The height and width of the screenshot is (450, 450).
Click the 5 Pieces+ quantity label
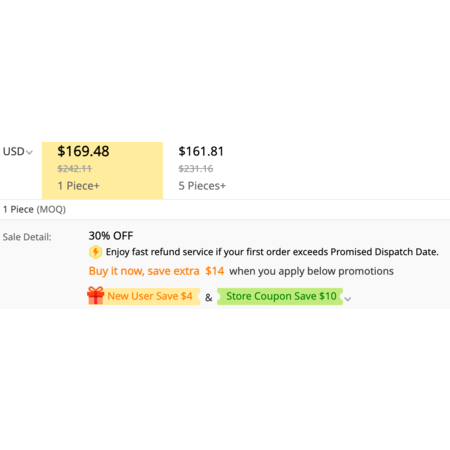(x=202, y=186)
